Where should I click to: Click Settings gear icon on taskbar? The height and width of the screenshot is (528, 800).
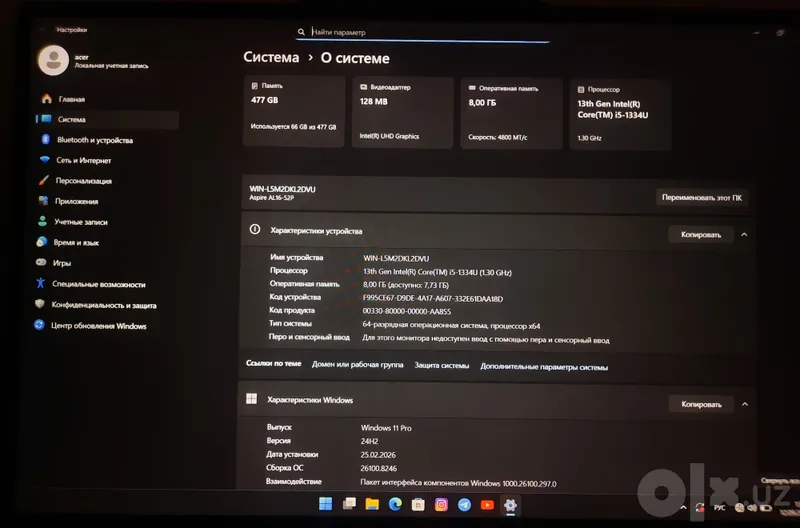(x=510, y=505)
